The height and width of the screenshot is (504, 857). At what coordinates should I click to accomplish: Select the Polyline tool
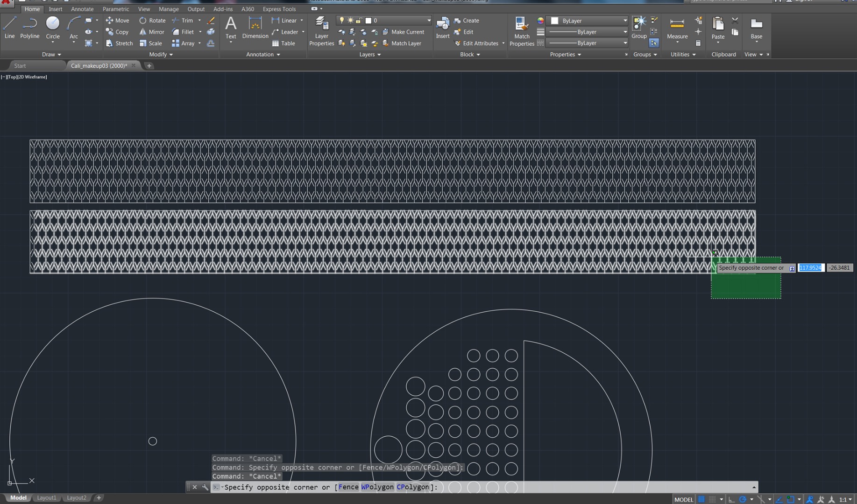[29, 28]
